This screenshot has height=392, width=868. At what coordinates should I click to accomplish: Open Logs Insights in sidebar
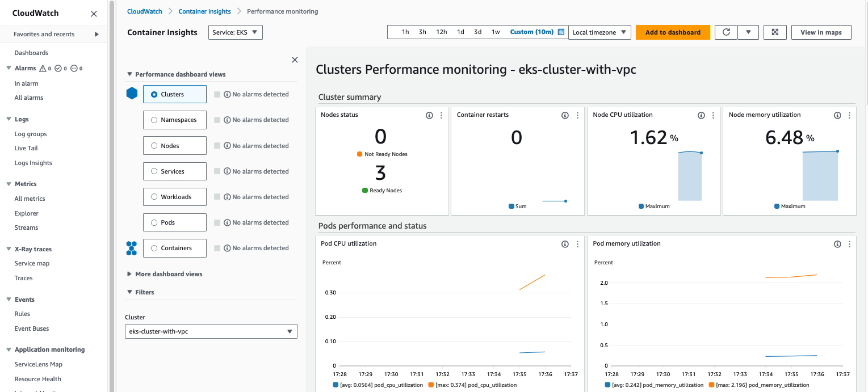[33, 163]
